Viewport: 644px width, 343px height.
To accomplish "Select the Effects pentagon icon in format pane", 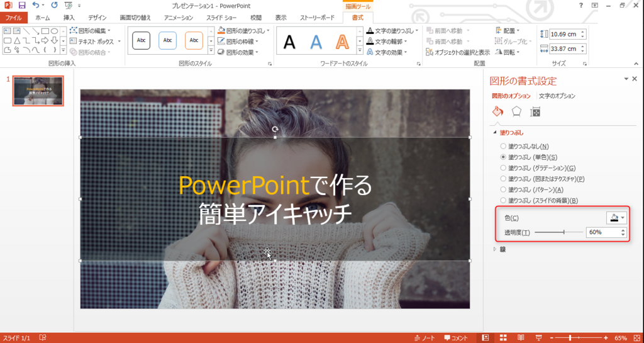I will pyautogui.click(x=516, y=111).
